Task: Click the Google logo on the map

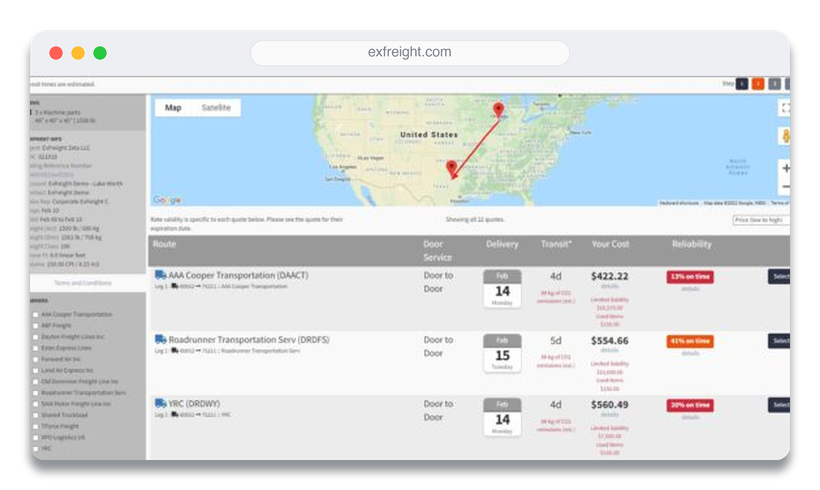Action: coord(167,200)
